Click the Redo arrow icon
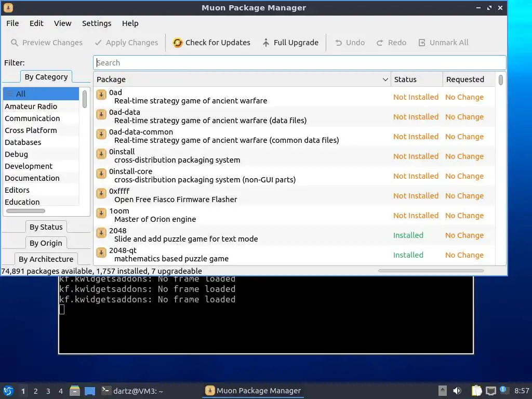This screenshot has width=532, height=399. click(380, 43)
